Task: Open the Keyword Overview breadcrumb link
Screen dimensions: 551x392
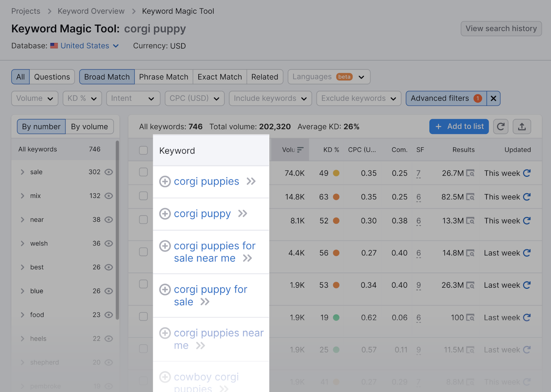Action: coord(91,11)
